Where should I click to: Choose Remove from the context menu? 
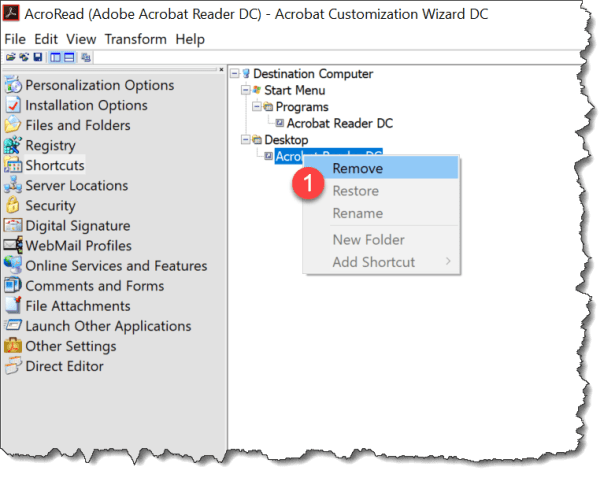(381, 168)
